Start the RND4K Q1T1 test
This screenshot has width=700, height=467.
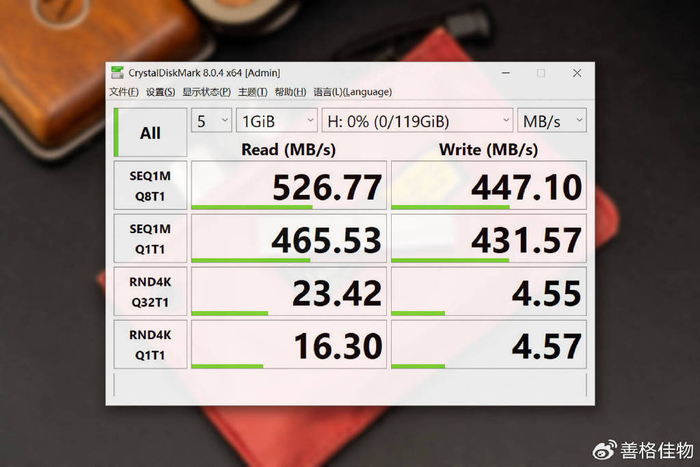(150, 344)
